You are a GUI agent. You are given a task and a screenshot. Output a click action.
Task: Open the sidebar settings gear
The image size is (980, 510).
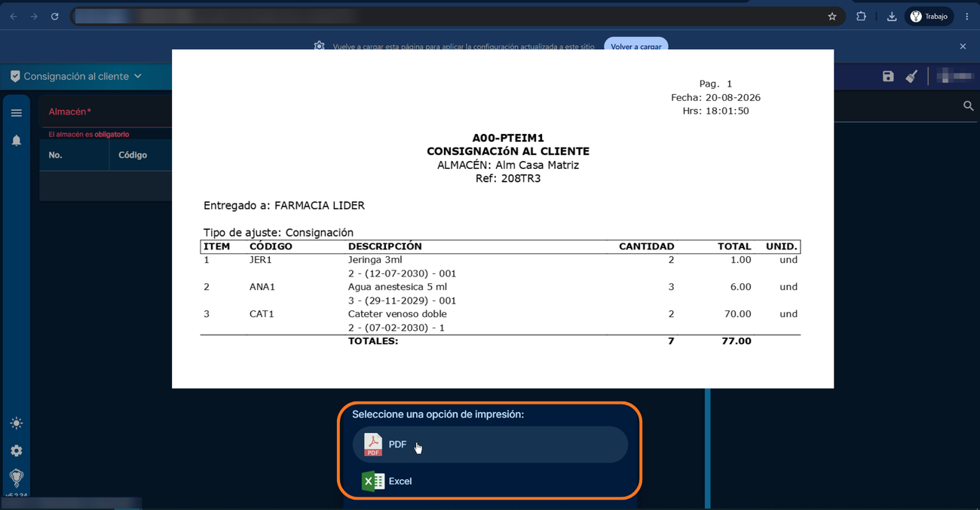(17, 450)
